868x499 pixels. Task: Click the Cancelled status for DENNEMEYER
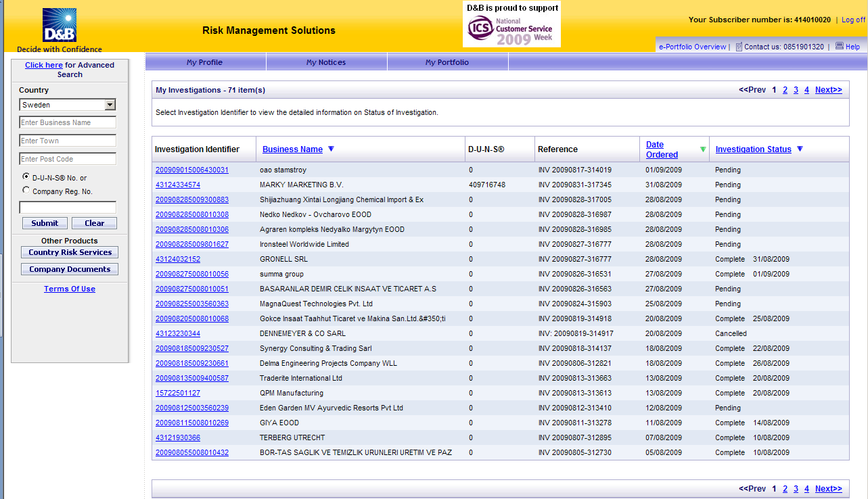(731, 333)
